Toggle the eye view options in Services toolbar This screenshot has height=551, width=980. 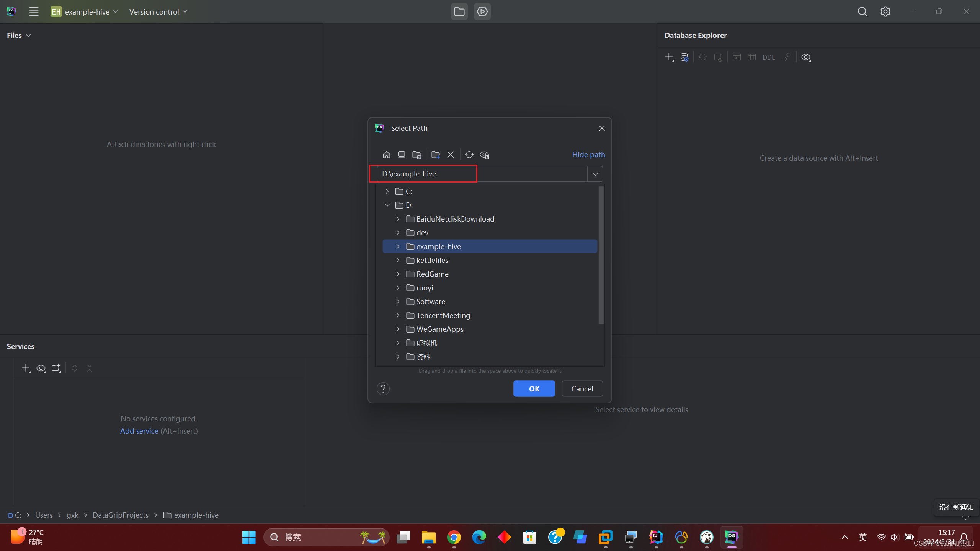[41, 368]
